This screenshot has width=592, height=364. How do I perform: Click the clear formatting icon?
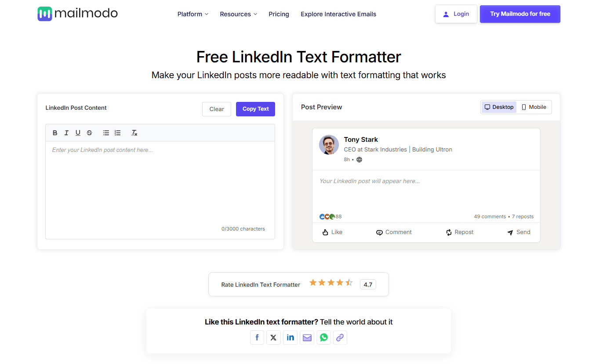[134, 133]
